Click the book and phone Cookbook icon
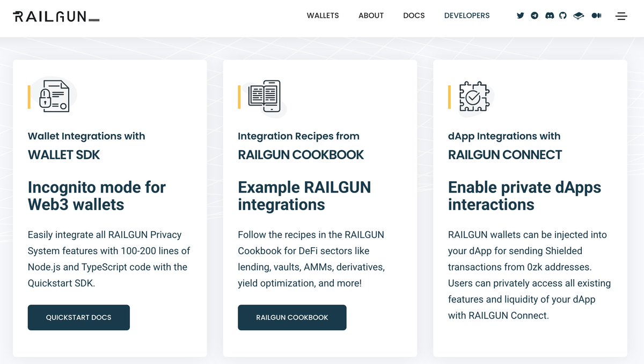The image size is (644, 364). pyautogui.click(x=265, y=96)
